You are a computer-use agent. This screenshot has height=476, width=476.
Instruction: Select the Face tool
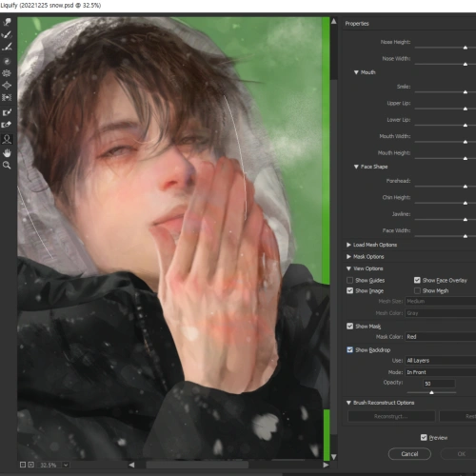7,139
